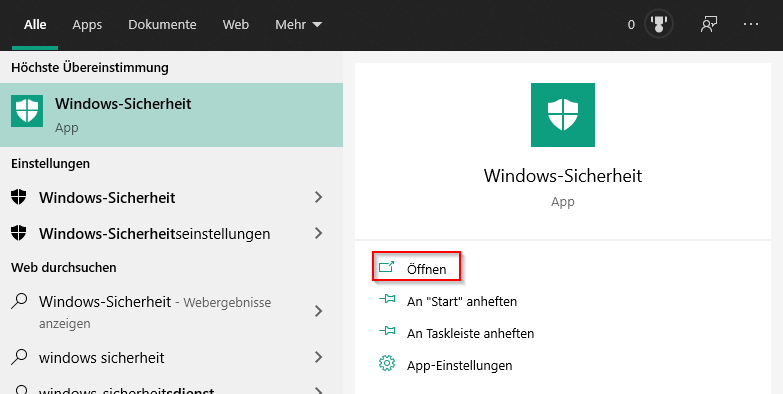Click the Windows-Sicherheit title in preview pane
Screen dimensions: 783x394
click(x=563, y=176)
